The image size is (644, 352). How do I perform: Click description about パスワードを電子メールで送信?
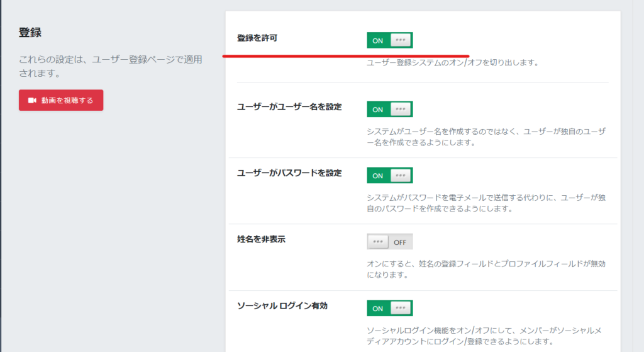tap(486, 203)
